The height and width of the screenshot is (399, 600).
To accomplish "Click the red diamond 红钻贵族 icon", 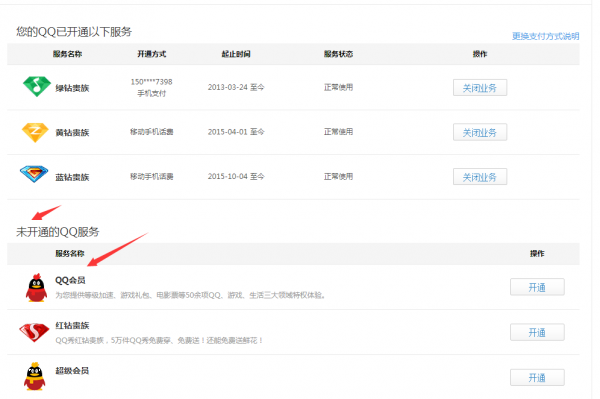I will coord(34,332).
